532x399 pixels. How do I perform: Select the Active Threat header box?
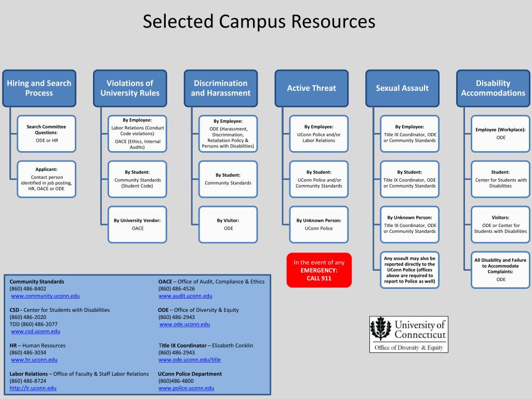312,88
